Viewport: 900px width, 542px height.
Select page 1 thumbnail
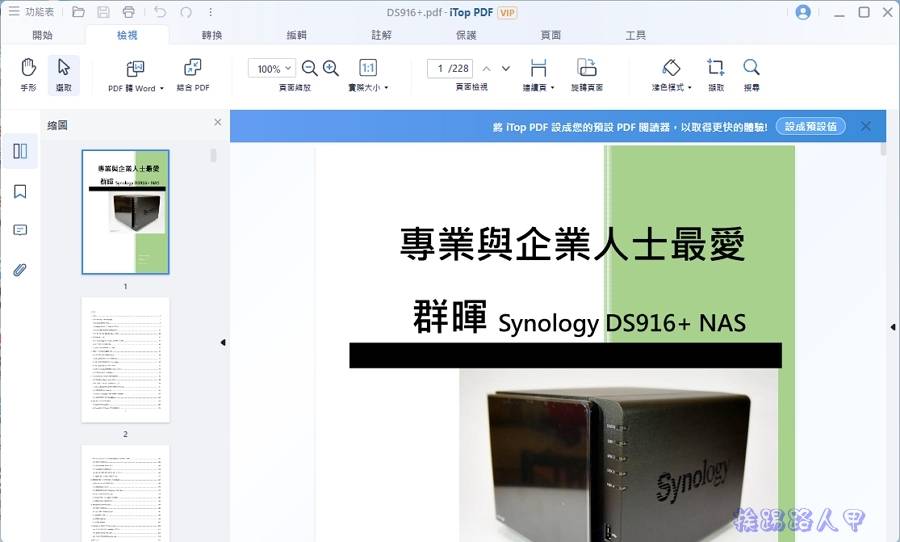click(126, 212)
